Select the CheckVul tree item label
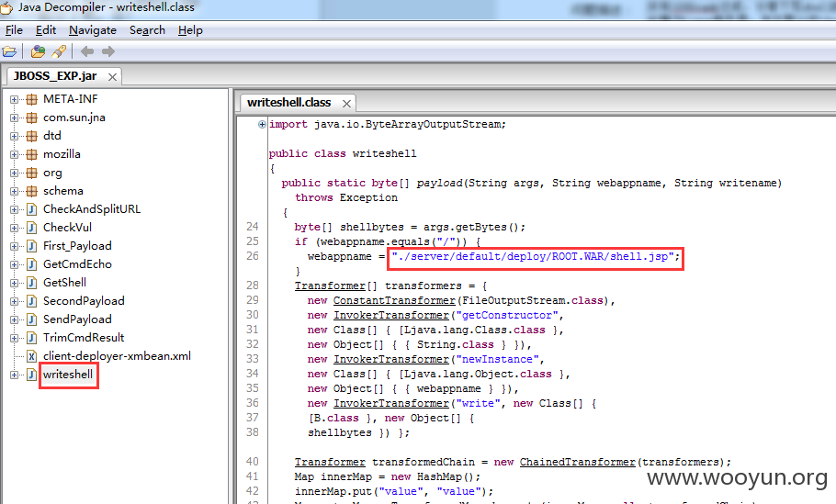 click(x=67, y=228)
